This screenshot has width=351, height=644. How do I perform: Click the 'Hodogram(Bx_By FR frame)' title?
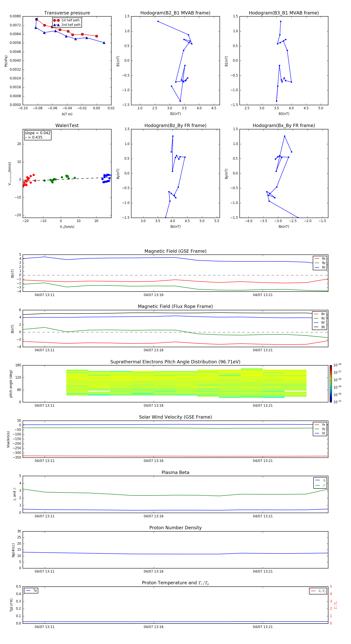(284, 125)
